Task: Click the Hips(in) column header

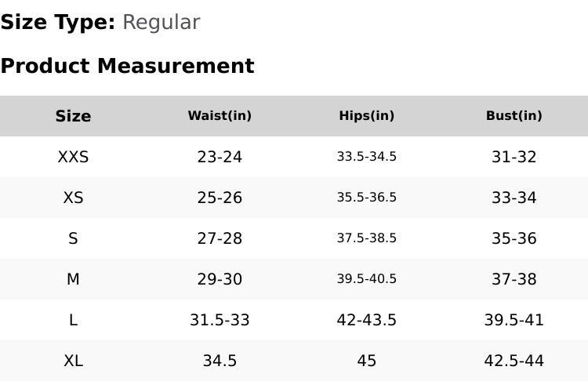Action: 366,116
